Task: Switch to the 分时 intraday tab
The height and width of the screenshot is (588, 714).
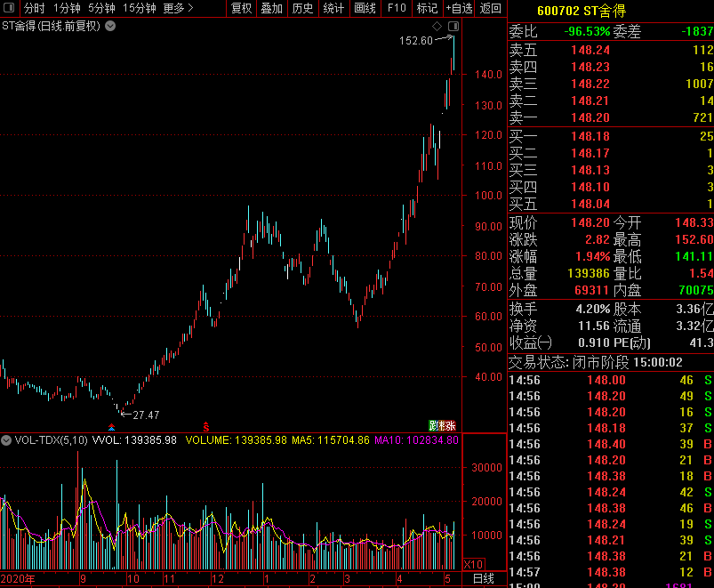Action: pyautogui.click(x=35, y=8)
